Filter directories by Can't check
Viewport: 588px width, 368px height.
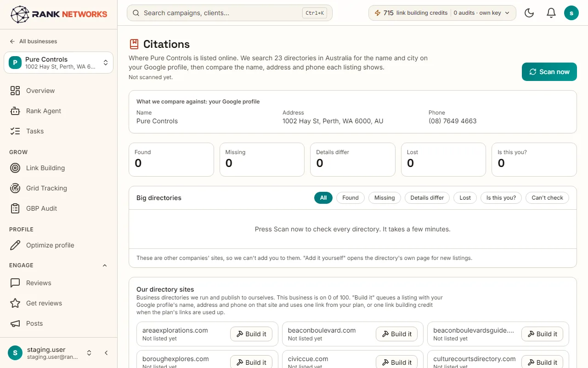(547, 198)
